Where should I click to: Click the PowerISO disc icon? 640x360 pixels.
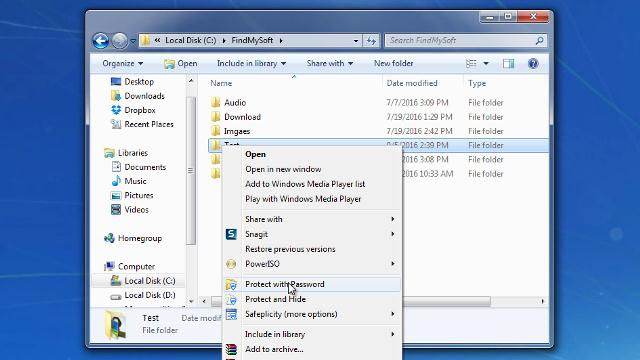pyautogui.click(x=231, y=264)
